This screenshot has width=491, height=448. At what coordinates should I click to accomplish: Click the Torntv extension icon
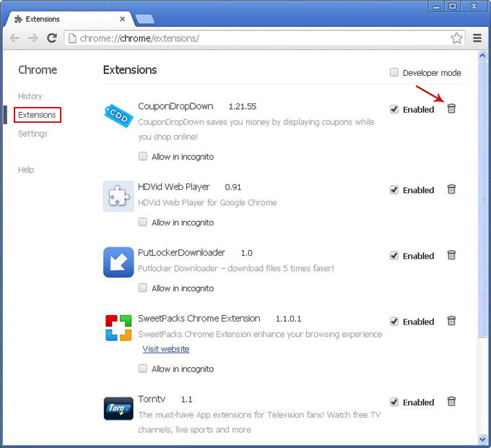tap(118, 408)
